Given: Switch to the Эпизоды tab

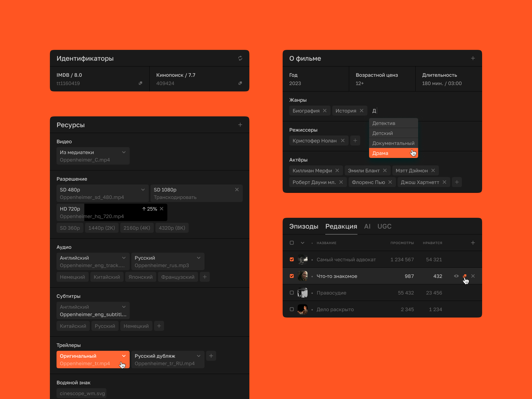Looking at the screenshot, I should pos(304,226).
